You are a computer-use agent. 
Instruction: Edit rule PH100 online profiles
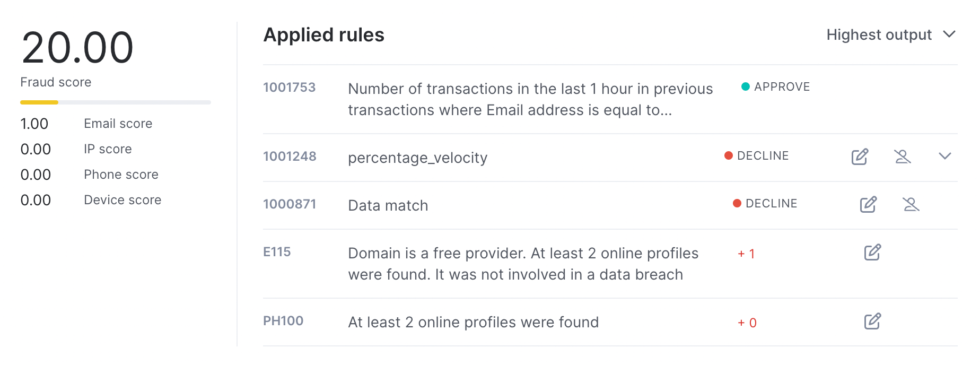(x=872, y=321)
